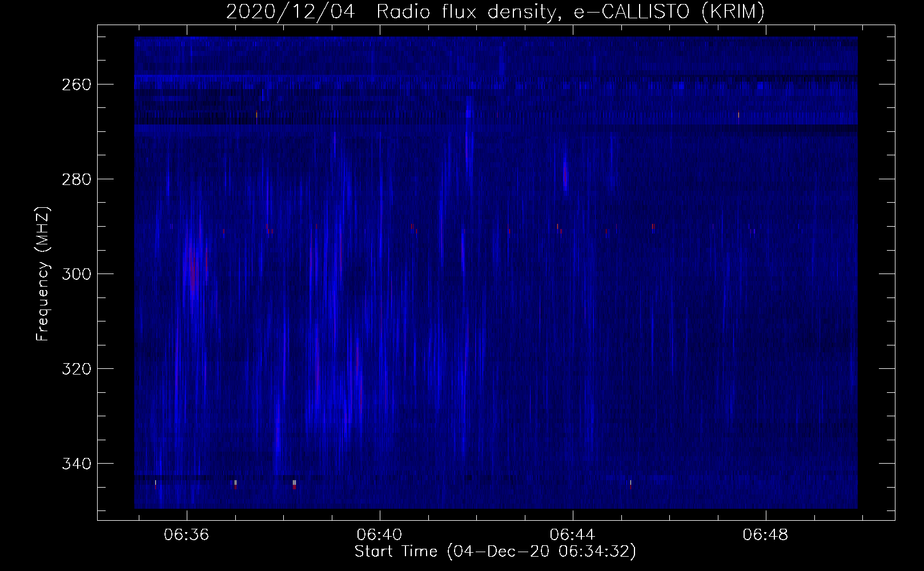Click the plot title 'Radio flux density, e-CALLISTO (KRIM)'

(571, 11)
